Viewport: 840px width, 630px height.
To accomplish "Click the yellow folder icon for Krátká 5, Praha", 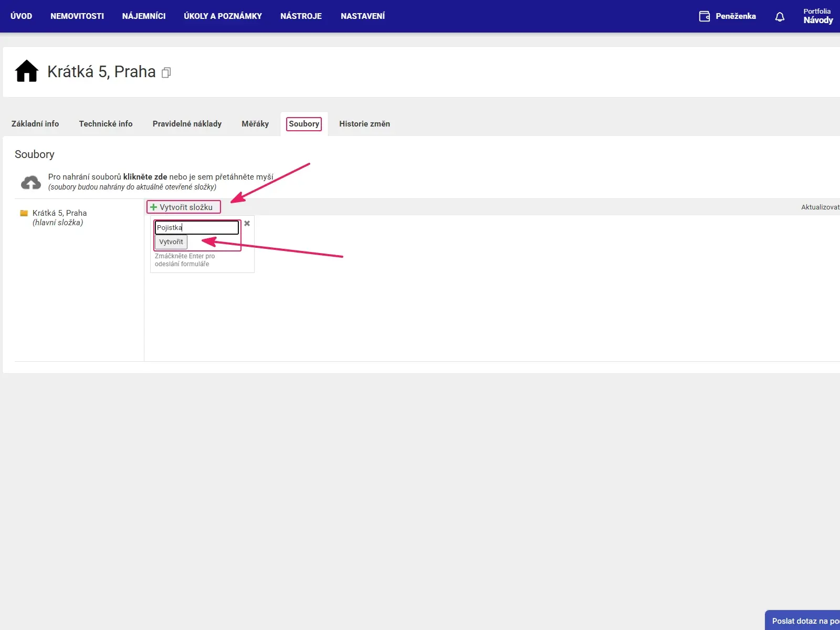I will pos(24,213).
